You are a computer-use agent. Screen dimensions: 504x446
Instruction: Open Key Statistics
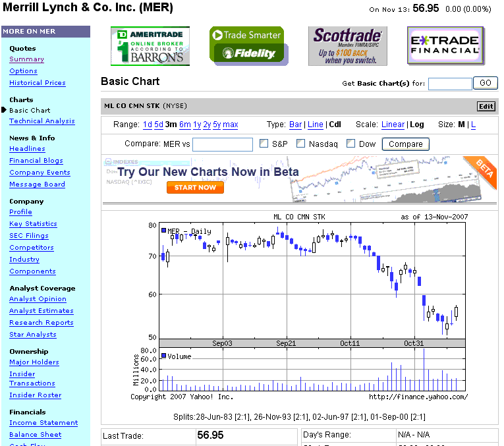(33, 224)
